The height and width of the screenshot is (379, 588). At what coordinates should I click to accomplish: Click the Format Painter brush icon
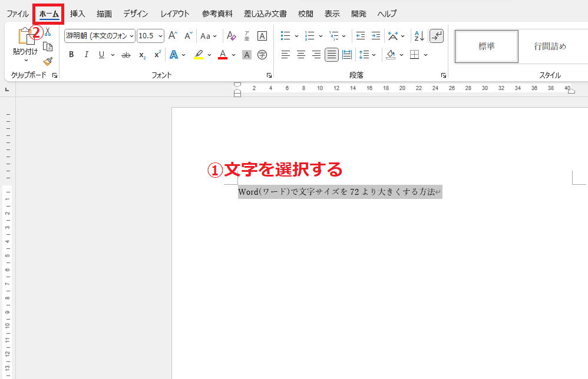[48, 61]
